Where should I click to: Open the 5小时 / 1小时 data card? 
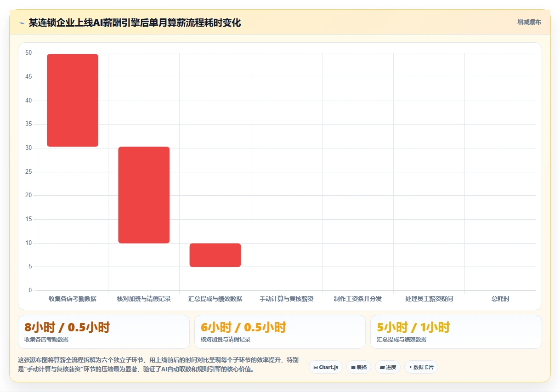pos(456,332)
